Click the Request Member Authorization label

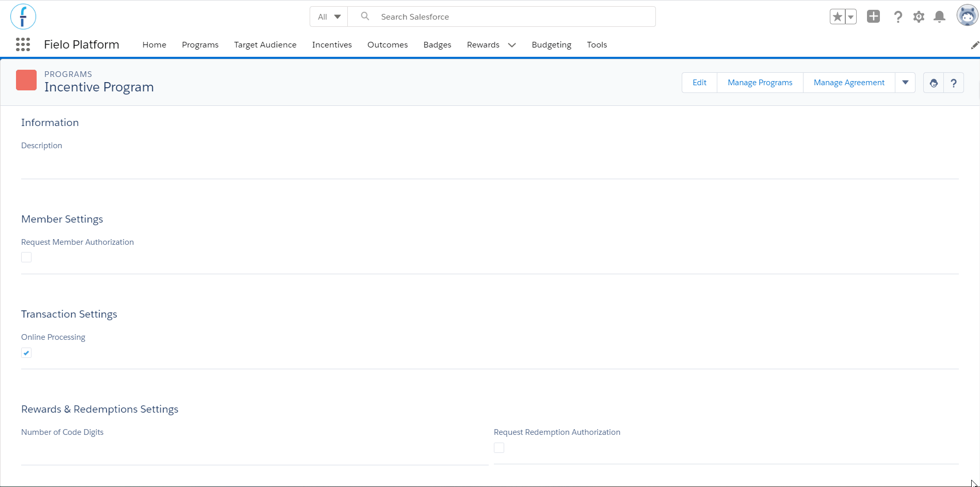pyautogui.click(x=77, y=242)
